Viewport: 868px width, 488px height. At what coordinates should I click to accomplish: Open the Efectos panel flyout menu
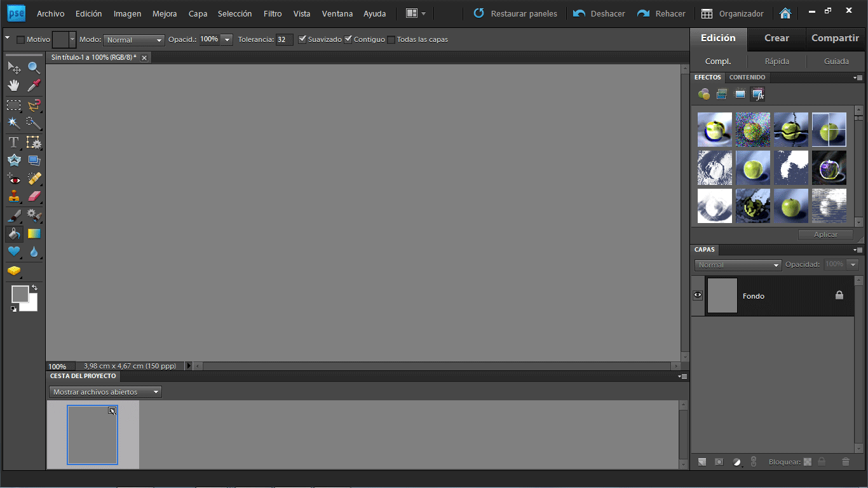click(x=858, y=78)
